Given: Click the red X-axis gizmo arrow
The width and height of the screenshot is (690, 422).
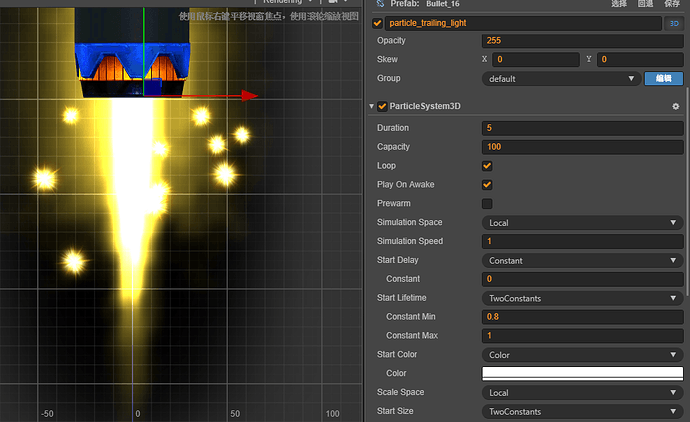Looking at the screenshot, I should [250, 96].
